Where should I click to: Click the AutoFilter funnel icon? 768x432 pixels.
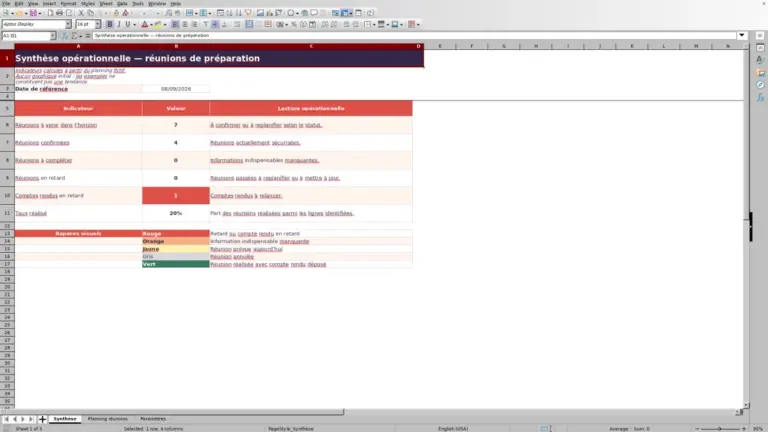coord(248,13)
